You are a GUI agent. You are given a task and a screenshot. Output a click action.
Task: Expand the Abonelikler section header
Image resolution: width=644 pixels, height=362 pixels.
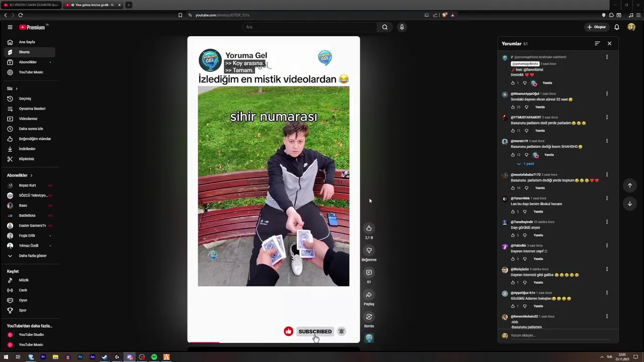coord(20,175)
